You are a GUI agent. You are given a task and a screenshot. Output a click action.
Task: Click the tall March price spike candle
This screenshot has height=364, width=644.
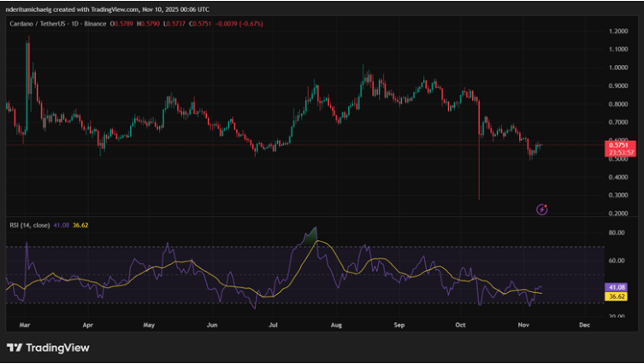28,60
